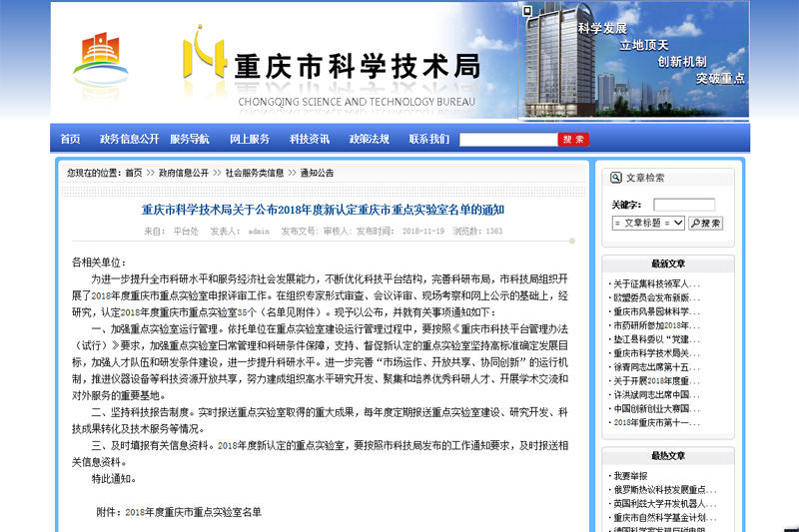Screen dimensions: 799x532
Task: Click 通知公告 in the breadcrumb trail
Action: click(317, 173)
